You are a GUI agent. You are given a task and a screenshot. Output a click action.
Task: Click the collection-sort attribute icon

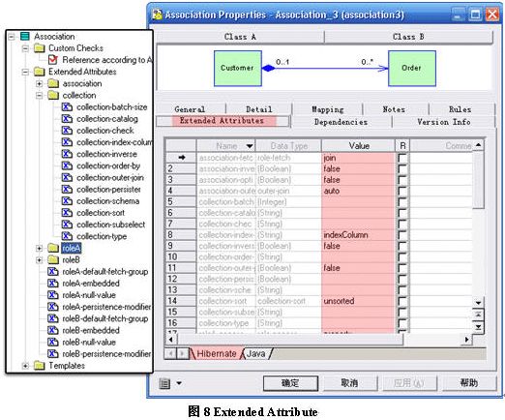(x=67, y=213)
